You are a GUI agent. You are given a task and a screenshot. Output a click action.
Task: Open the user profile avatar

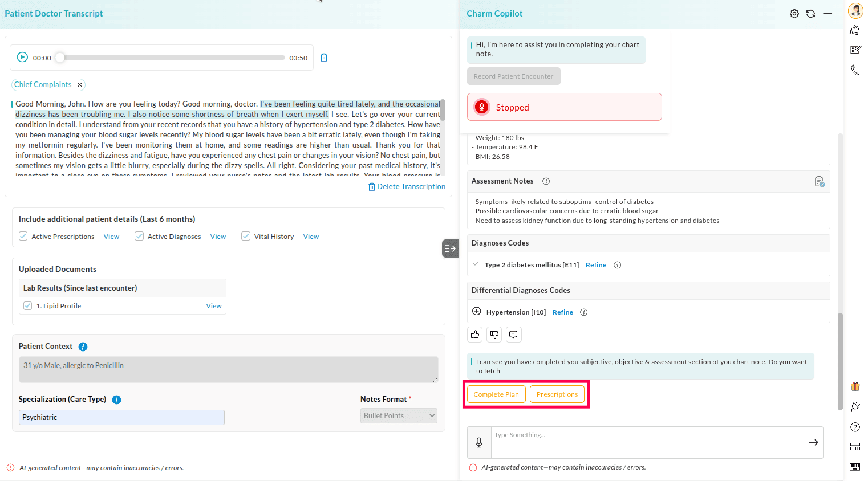[x=855, y=11]
